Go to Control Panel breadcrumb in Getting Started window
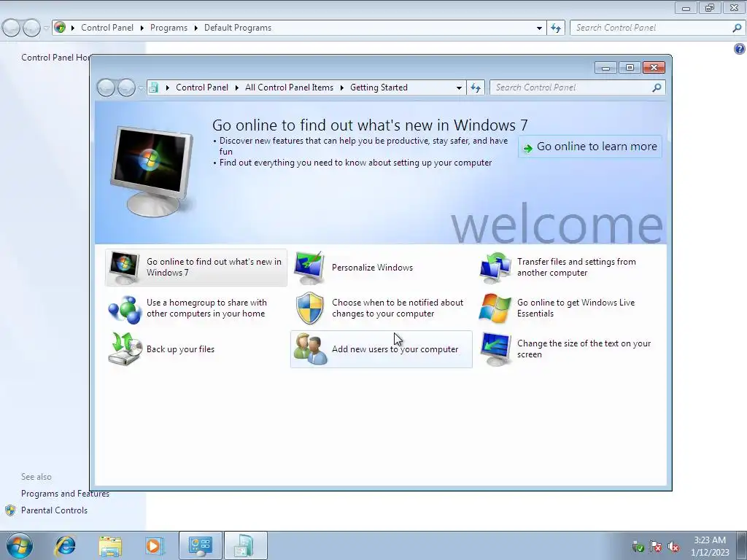The height and width of the screenshot is (560, 747). coord(202,87)
